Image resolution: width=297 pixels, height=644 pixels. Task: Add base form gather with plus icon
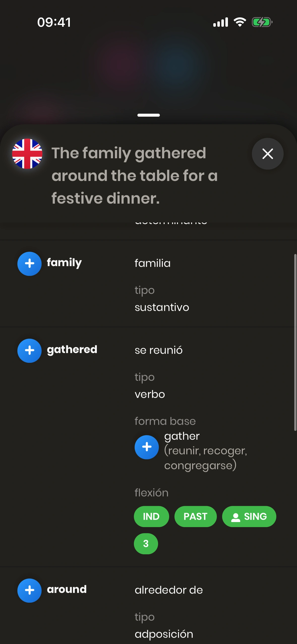pos(147,447)
